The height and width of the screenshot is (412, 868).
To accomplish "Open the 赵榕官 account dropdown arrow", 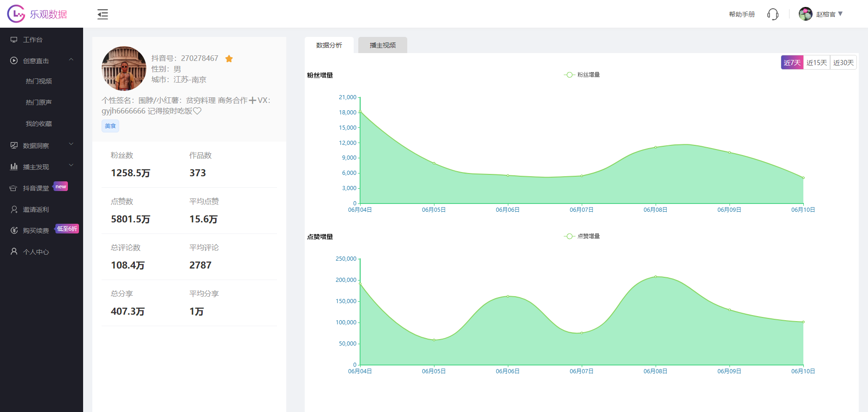I will pos(840,14).
